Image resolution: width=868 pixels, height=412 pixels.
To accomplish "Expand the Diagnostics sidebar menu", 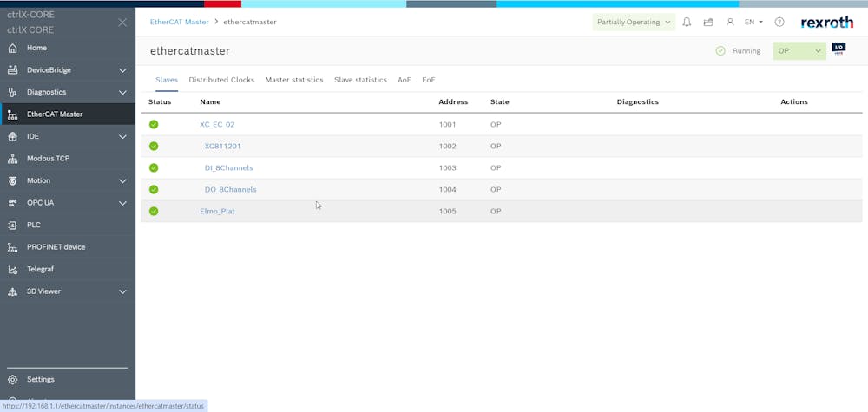I will [122, 92].
